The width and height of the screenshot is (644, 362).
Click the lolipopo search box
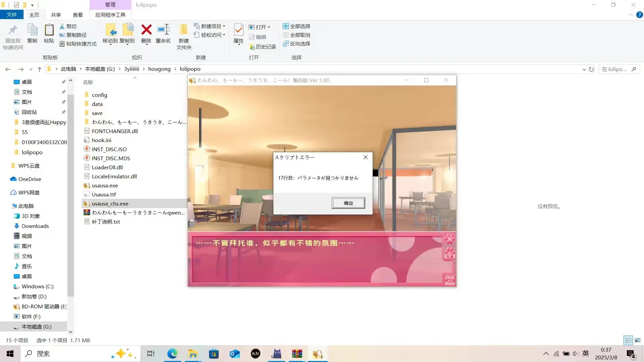(x=619, y=69)
